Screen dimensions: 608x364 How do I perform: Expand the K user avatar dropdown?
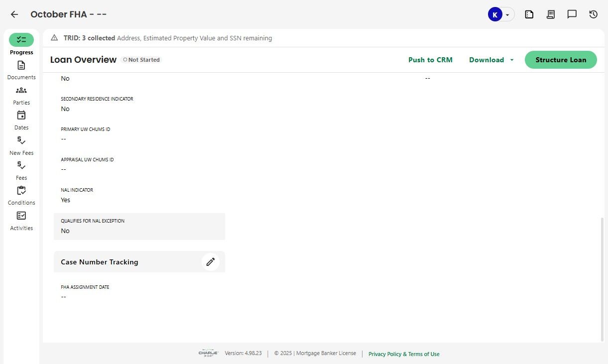click(500, 14)
